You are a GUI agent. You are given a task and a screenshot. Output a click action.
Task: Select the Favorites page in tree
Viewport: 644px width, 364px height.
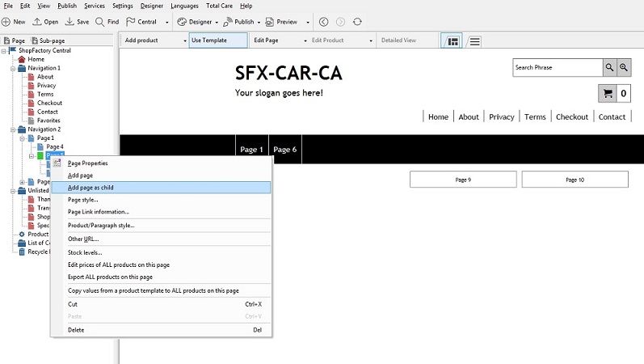tap(48, 121)
